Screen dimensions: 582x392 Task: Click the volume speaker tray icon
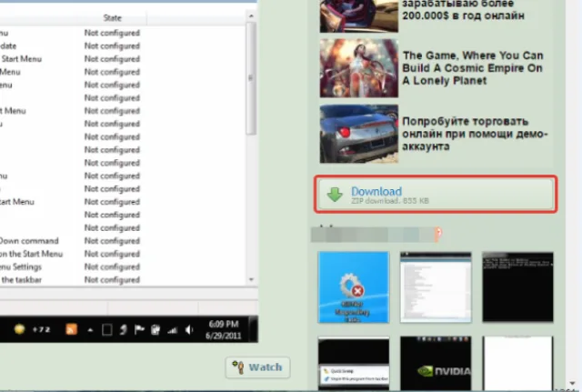point(189,329)
